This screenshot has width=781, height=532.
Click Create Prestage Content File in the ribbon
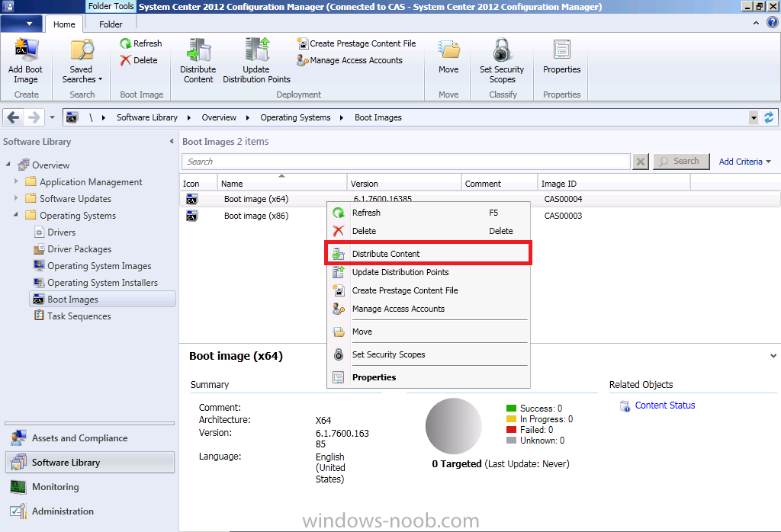(357, 43)
